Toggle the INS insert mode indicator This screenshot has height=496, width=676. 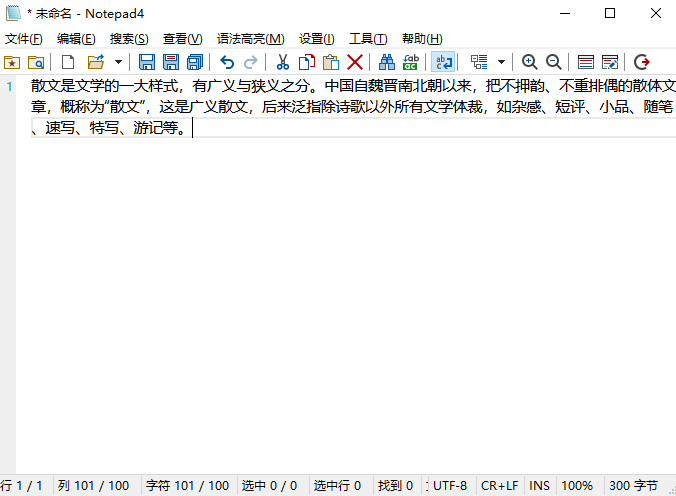point(539,486)
